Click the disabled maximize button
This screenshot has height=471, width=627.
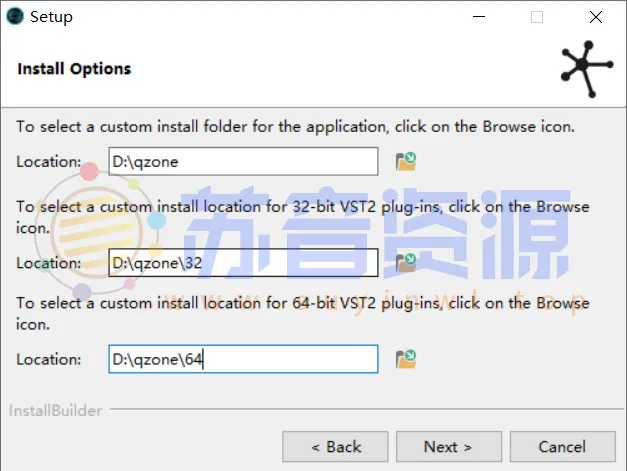click(x=537, y=17)
